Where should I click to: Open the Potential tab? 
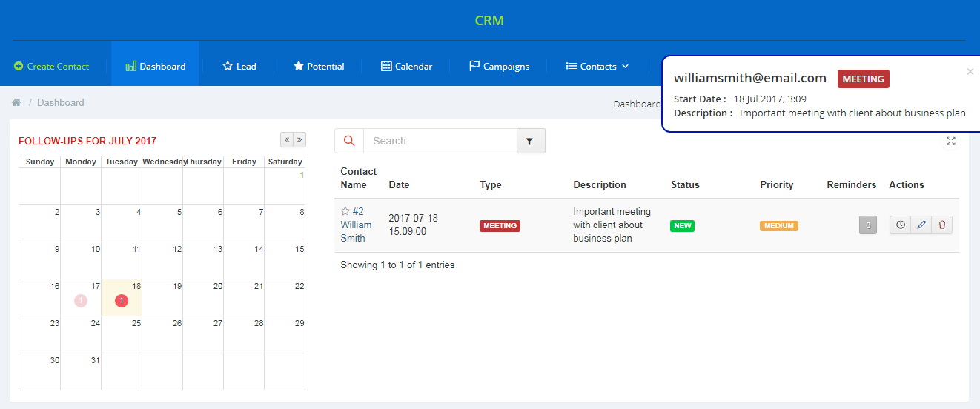[319, 66]
